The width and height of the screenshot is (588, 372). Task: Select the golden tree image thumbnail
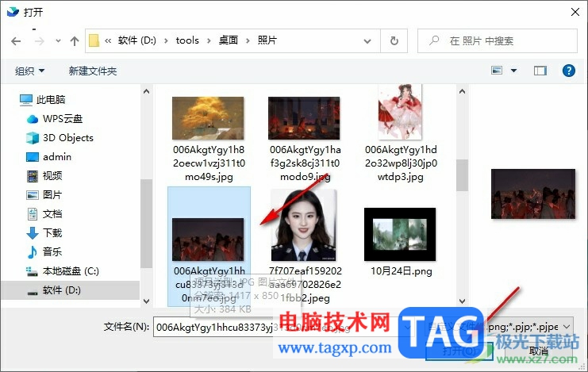(x=208, y=118)
